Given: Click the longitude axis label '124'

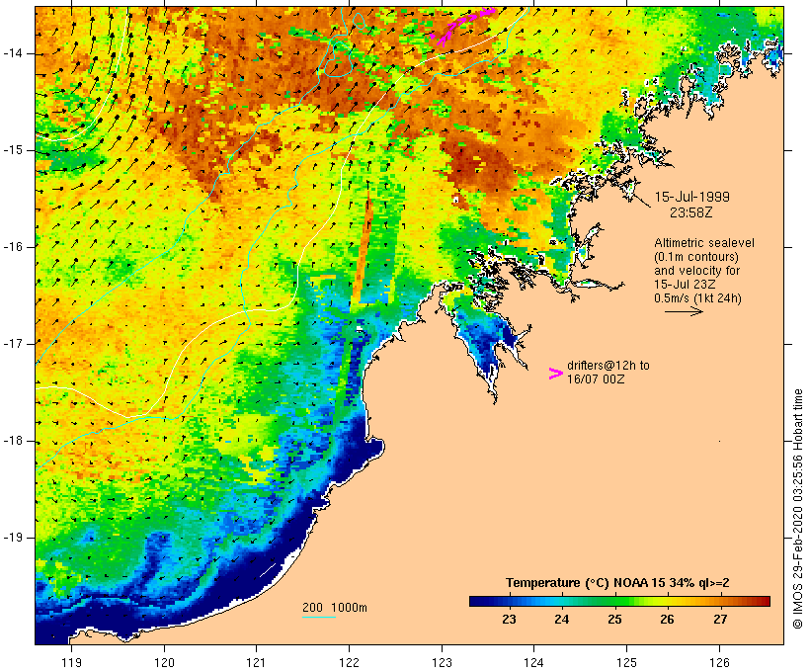Looking at the screenshot, I should [533, 662].
